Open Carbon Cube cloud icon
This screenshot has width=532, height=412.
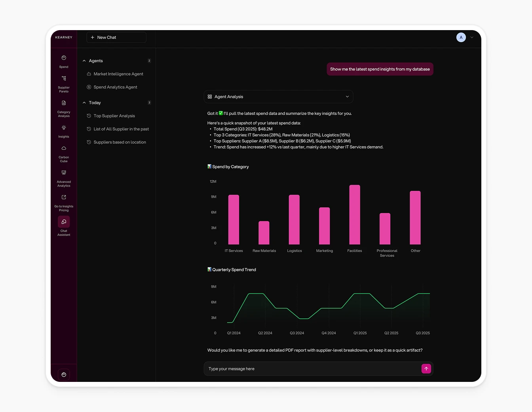(64, 149)
